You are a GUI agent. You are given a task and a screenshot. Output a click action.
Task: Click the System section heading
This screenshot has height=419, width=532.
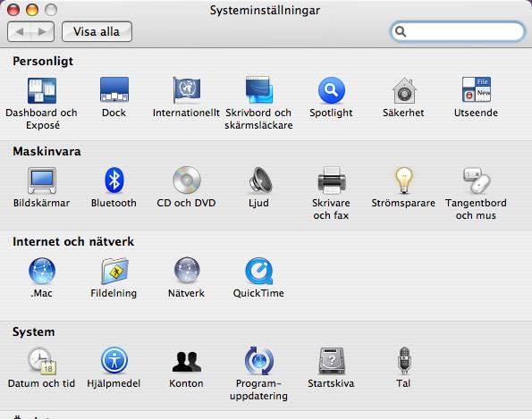pos(34,331)
